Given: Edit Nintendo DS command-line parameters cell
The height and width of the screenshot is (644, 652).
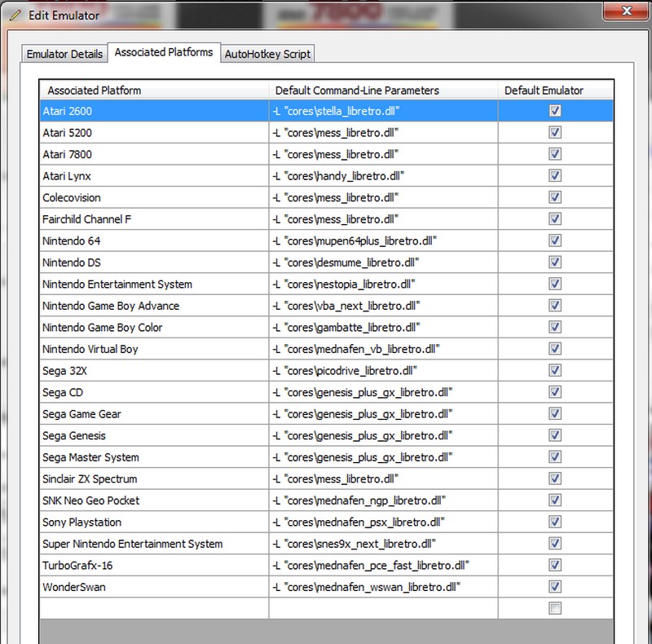Looking at the screenshot, I should (x=383, y=262).
